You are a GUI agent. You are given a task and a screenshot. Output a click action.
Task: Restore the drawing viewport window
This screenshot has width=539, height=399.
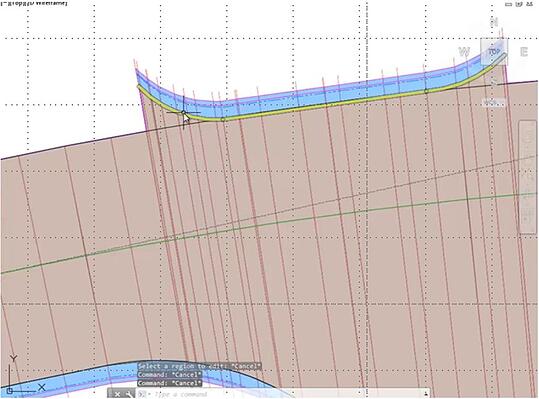(519, 4)
